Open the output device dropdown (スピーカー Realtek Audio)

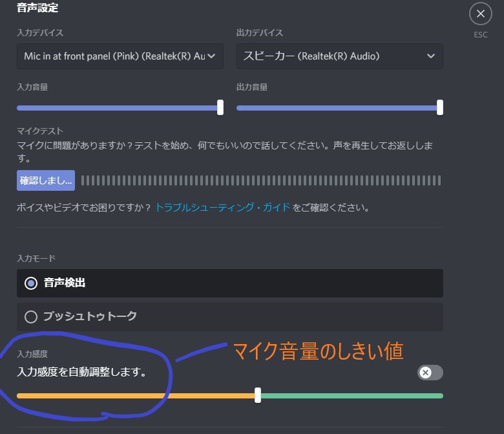tap(339, 56)
